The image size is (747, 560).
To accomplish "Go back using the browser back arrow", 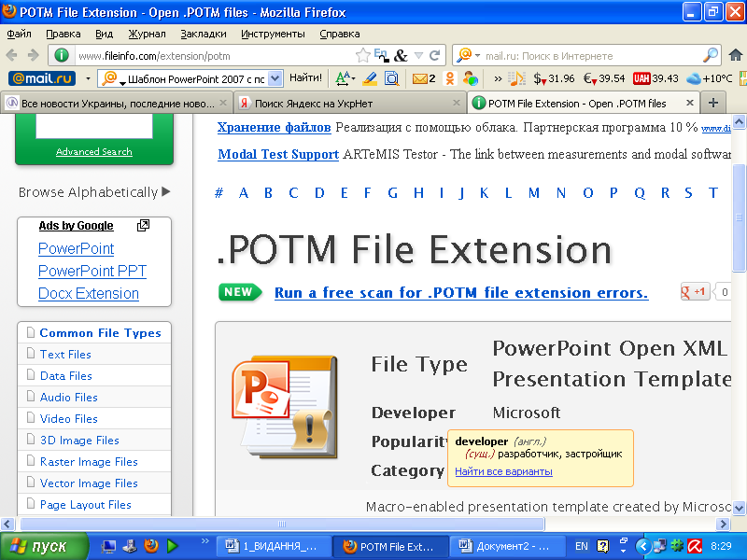I will click(x=11, y=56).
